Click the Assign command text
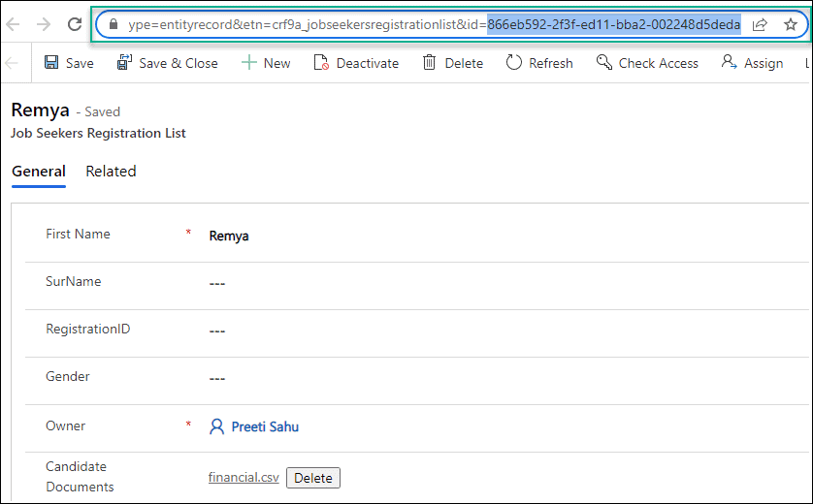Viewport: 813px width, 504px height. (x=764, y=64)
